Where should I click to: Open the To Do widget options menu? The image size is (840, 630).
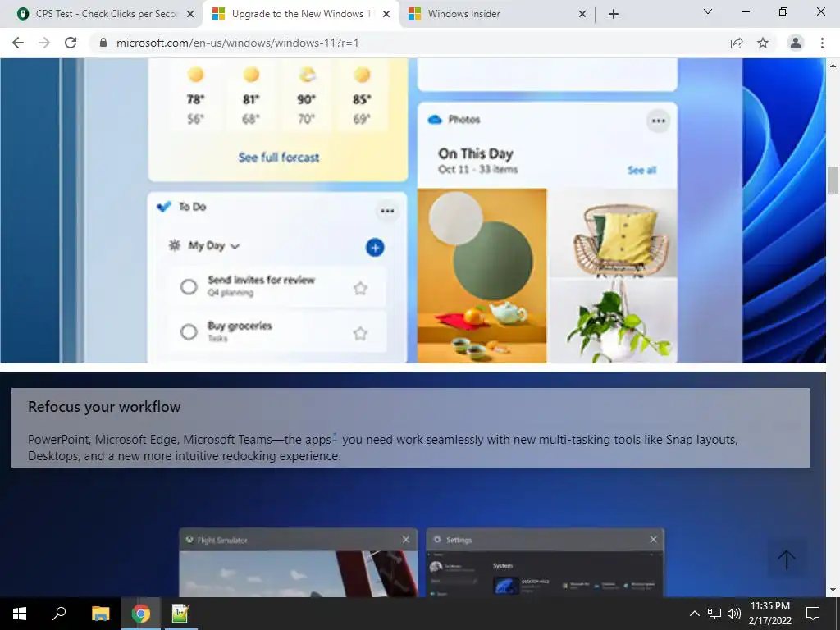coord(387,211)
